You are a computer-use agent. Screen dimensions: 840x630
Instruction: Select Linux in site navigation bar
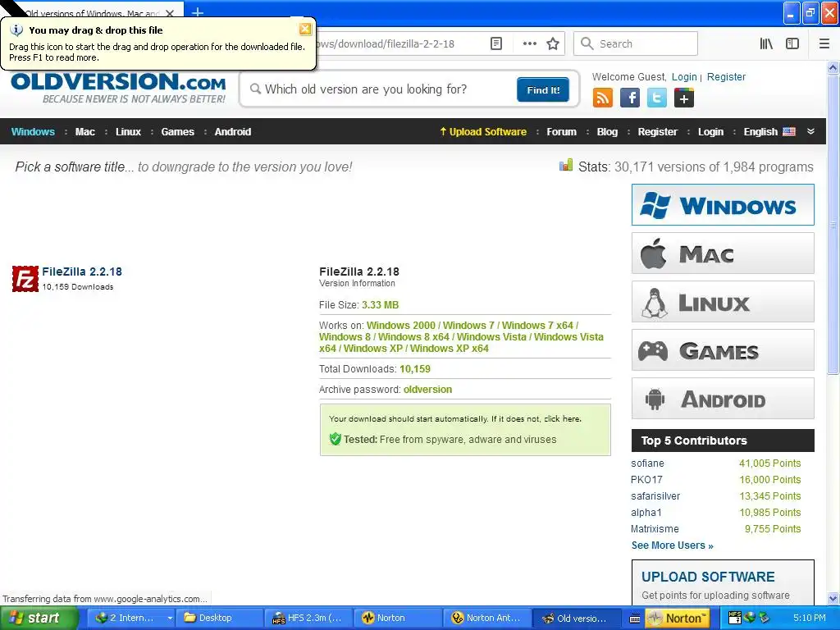[128, 132]
